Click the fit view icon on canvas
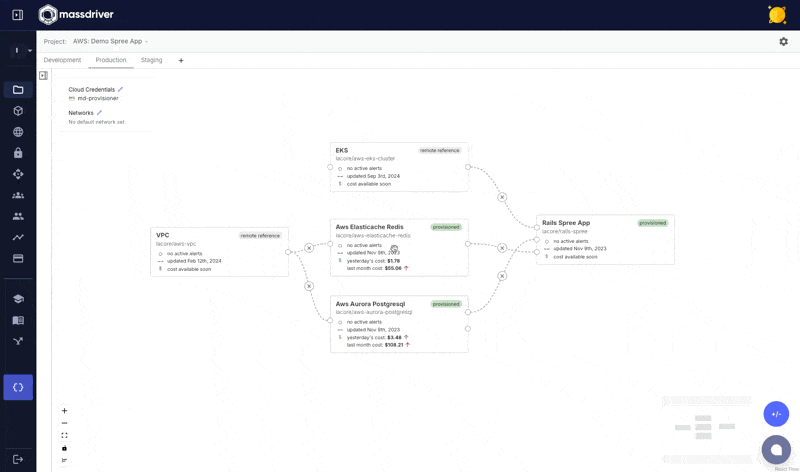Viewport: 800px width, 472px height. point(65,435)
